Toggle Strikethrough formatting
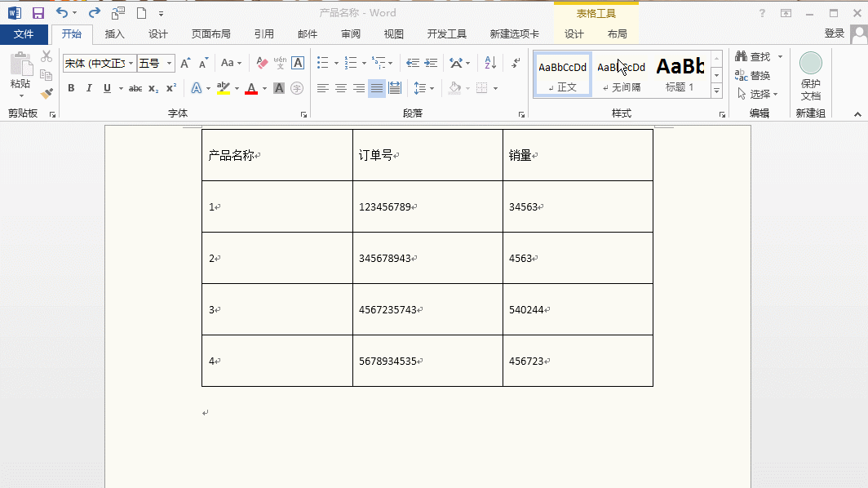 coord(135,88)
